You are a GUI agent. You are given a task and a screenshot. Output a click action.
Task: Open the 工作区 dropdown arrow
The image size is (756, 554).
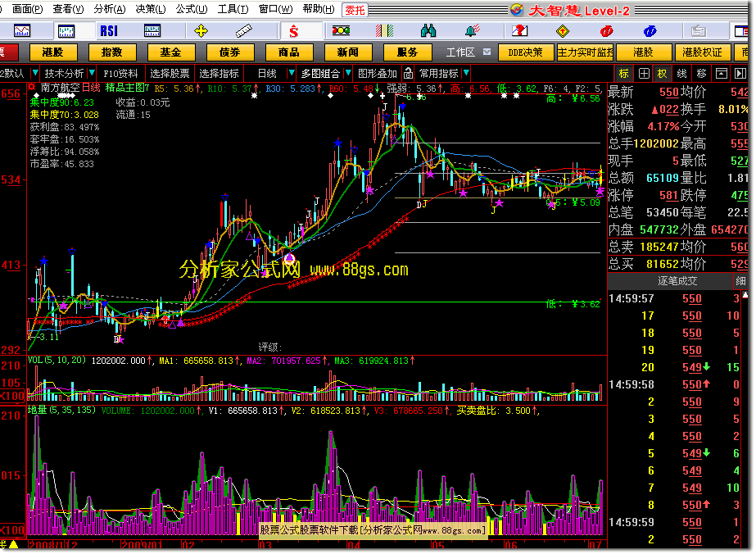coord(487,52)
